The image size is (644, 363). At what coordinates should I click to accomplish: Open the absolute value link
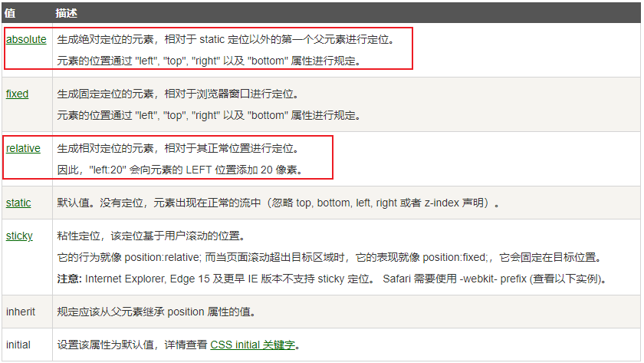[x=26, y=39]
